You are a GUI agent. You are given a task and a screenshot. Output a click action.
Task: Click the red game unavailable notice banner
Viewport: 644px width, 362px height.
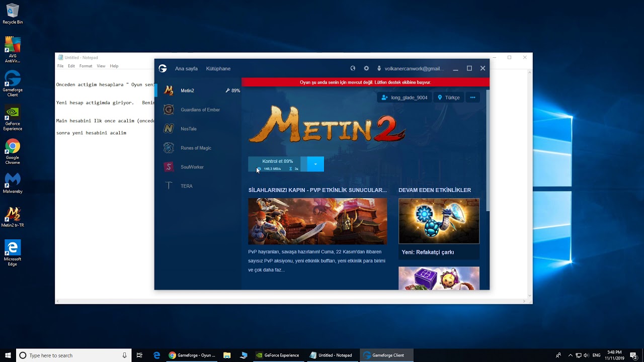(x=365, y=82)
